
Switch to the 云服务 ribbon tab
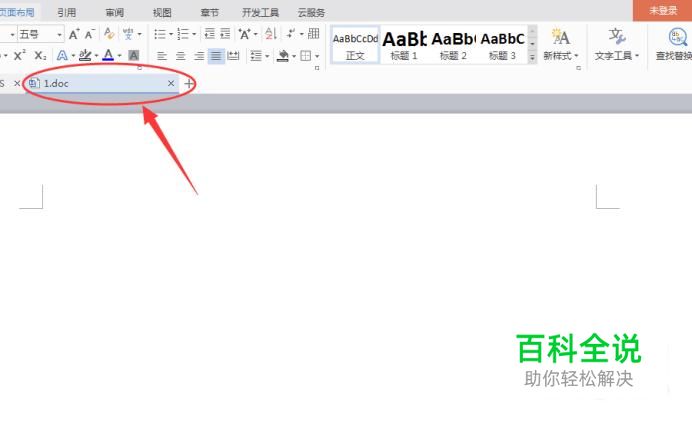pos(311,12)
